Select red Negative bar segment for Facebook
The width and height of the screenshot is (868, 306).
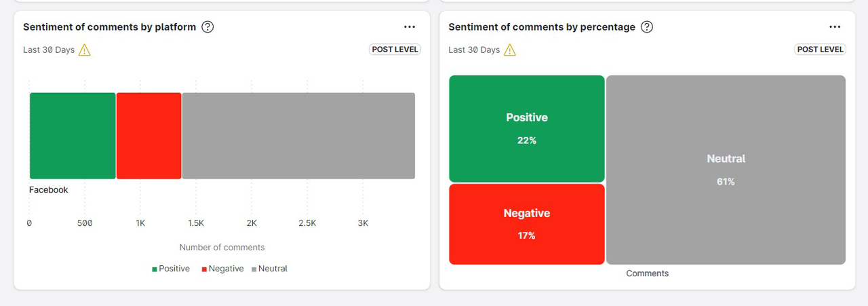(149, 136)
